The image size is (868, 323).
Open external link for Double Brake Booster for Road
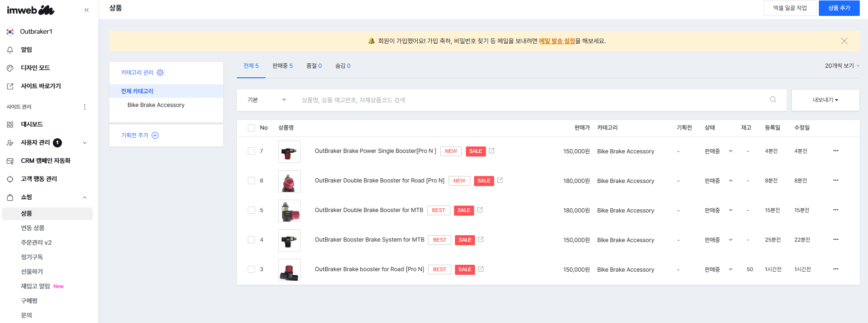click(500, 180)
